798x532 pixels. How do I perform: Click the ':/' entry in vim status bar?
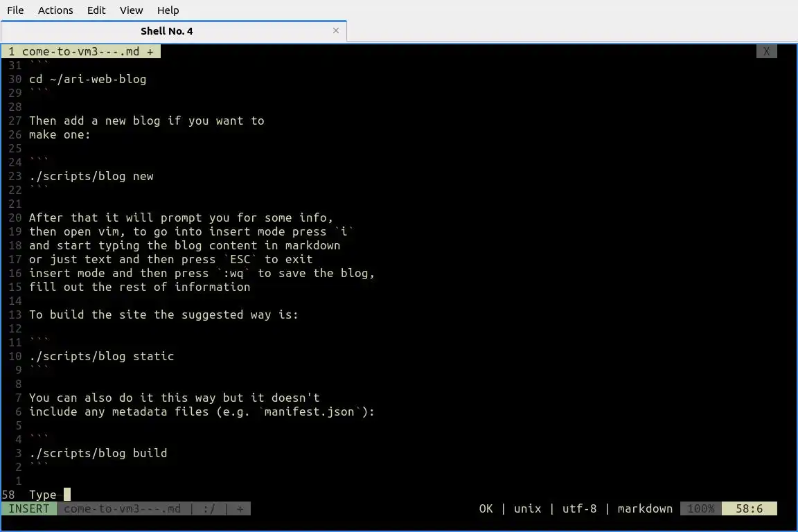coord(209,508)
